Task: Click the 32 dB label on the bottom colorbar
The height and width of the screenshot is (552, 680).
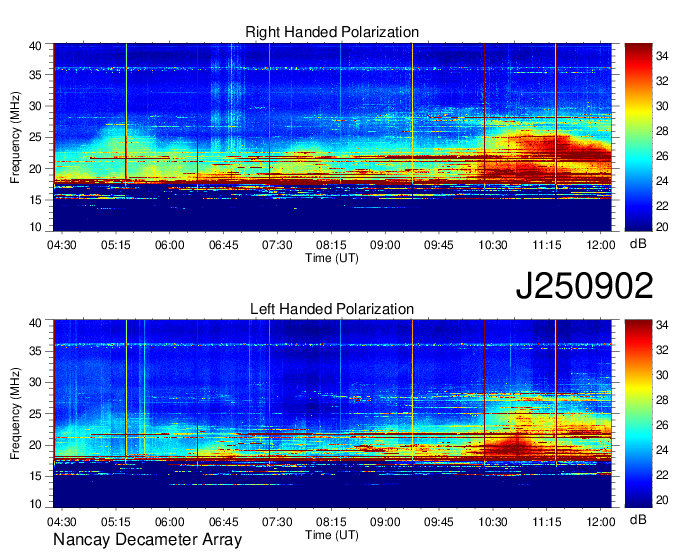Action: point(662,349)
